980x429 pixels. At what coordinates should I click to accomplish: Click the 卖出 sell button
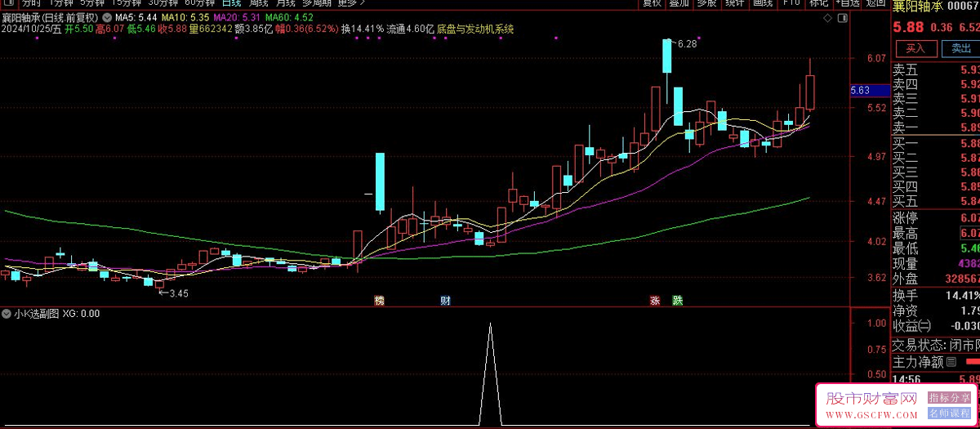click(960, 49)
